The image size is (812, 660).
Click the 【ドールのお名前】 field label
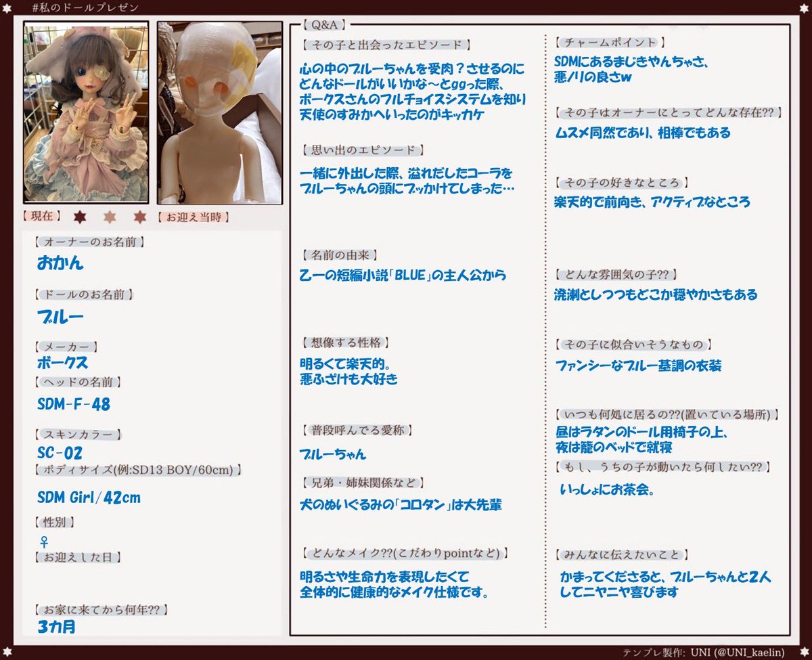[x=83, y=294]
